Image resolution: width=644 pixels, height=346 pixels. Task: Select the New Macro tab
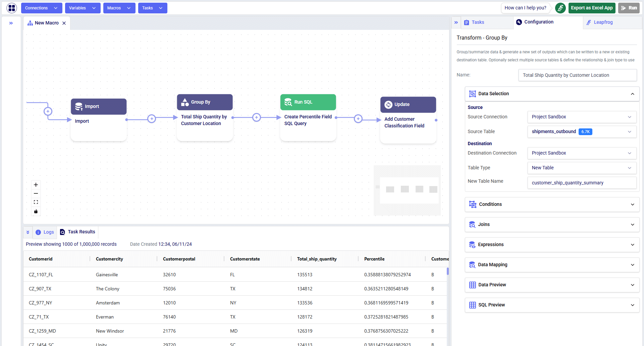[x=47, y=23]
